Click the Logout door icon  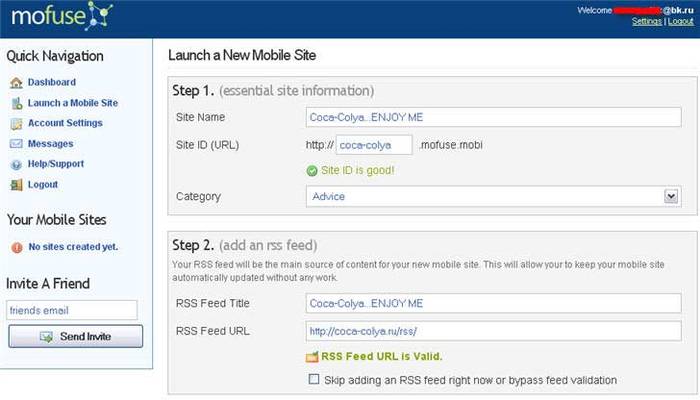(16, 185)
